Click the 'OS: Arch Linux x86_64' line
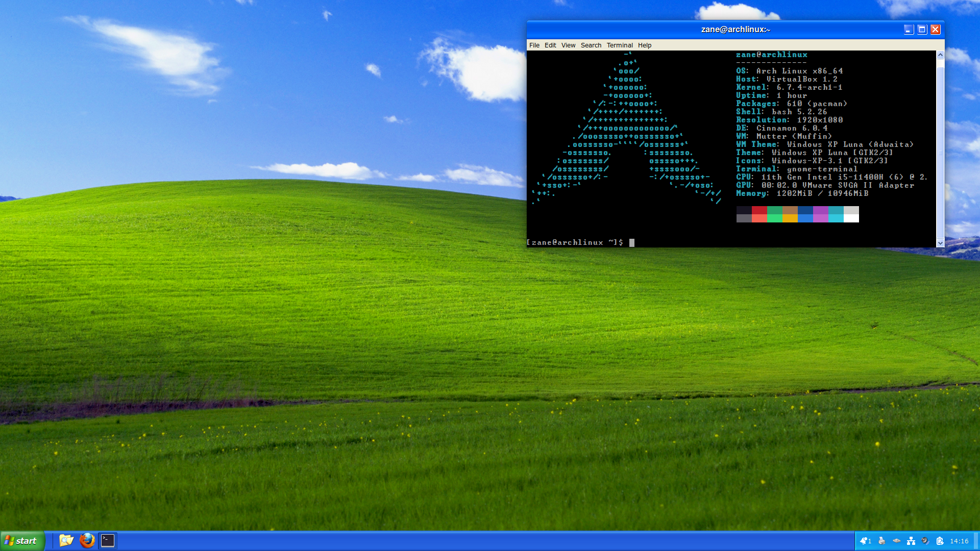980x551 pixels. pyautogui.click(x=789, y=71)
